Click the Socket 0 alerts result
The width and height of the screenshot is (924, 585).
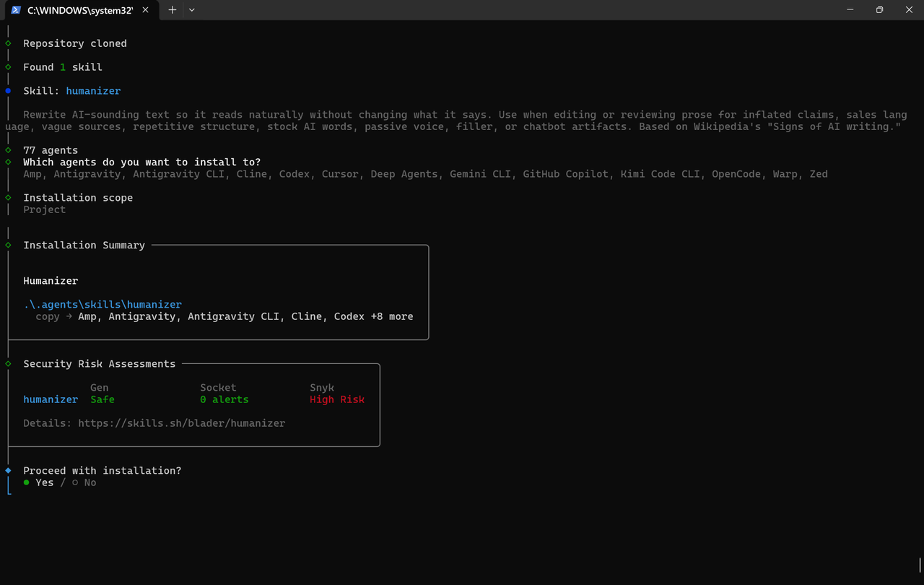point(225,399)
